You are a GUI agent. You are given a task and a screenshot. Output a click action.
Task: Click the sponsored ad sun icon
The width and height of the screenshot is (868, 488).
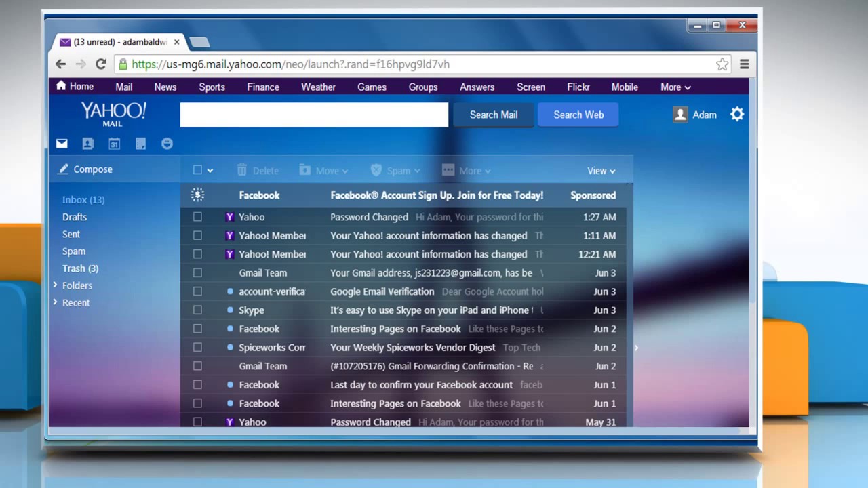pyautogui.click(x=197, y=195)
